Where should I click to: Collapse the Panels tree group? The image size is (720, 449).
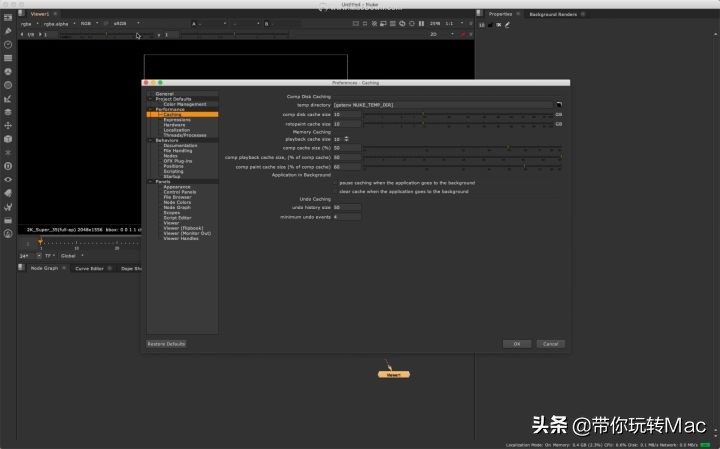click(x=150, y=181)
